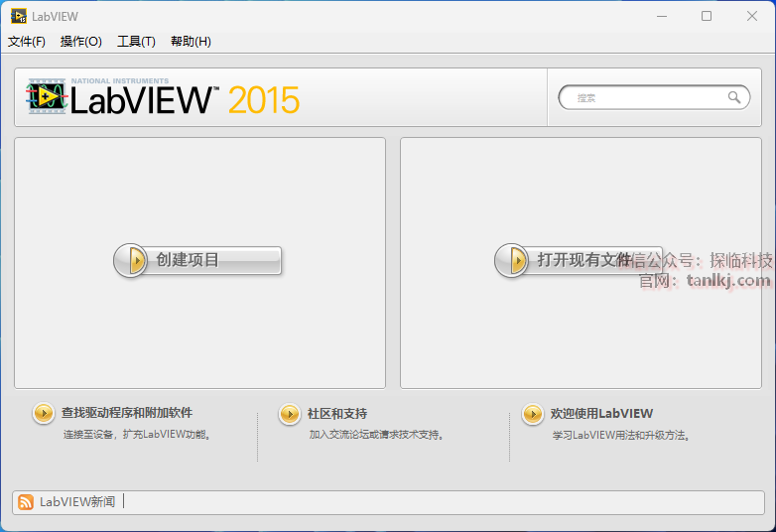
Task: Open the 文件(F) menu
Action: pos(26,42)
